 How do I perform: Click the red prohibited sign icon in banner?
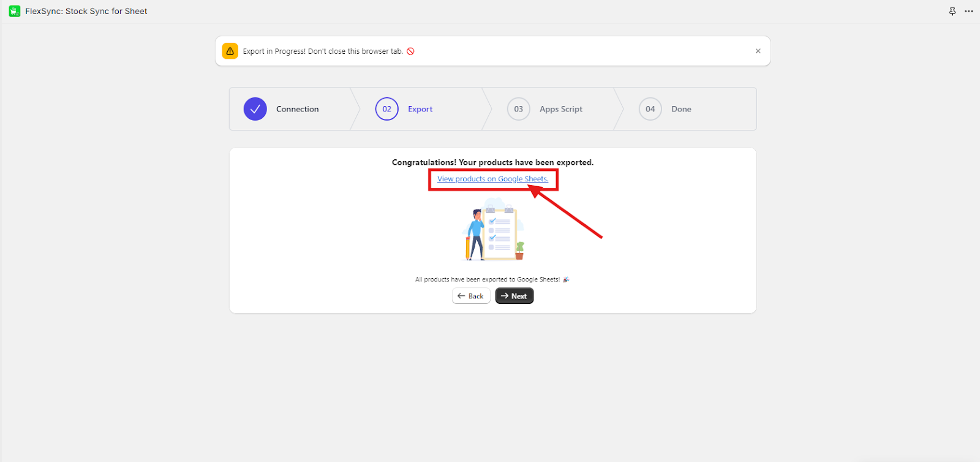[x=410, y=51]
